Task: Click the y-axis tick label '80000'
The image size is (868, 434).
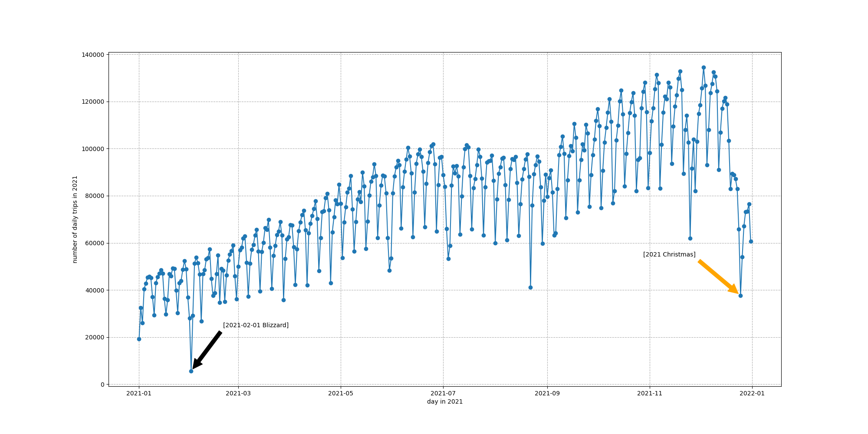Action: click(x=95, y=196)
